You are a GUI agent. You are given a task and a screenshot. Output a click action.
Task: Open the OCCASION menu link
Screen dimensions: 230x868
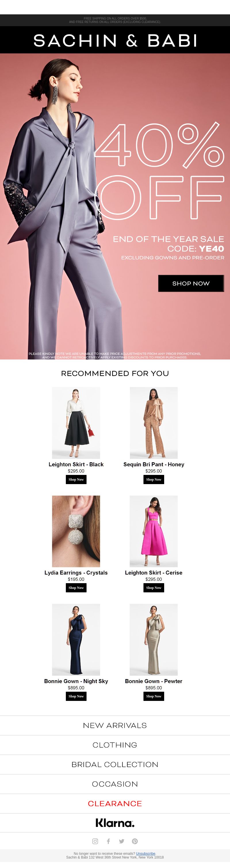115,784
